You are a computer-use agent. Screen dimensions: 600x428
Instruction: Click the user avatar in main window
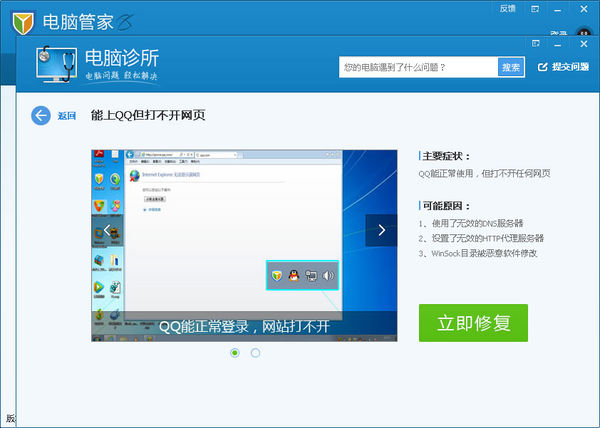[584, 32]
